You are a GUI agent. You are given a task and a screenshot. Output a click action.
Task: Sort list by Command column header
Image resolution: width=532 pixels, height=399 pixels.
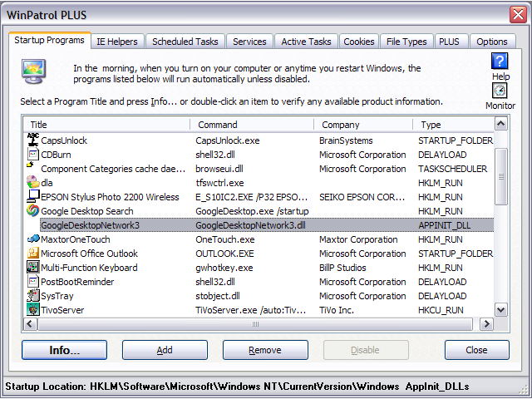coord(251,125)
